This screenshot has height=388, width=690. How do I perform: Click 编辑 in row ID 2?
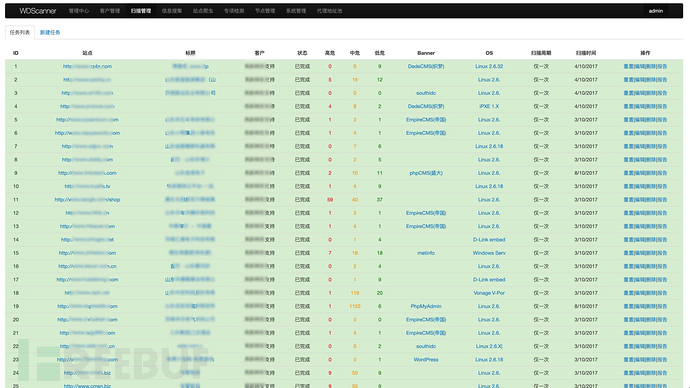coord(639,80)
